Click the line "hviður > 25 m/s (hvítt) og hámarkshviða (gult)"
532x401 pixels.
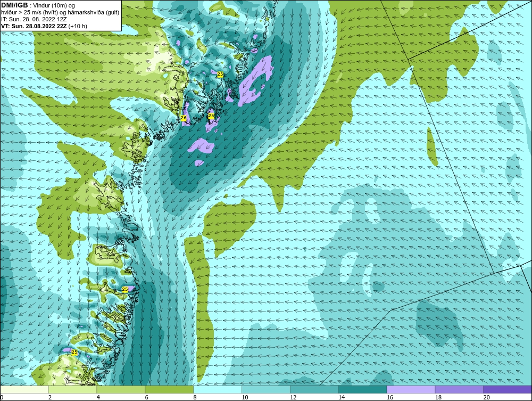[x=60, y=13]
